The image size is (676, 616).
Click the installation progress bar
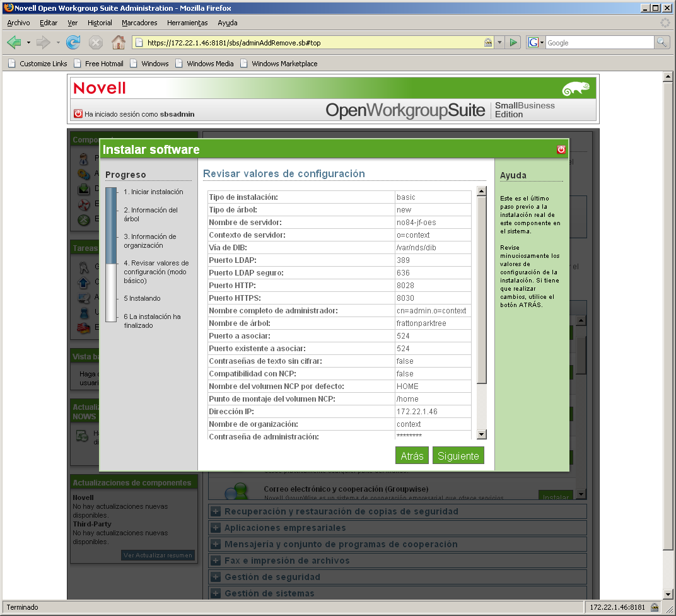[111, 254]
